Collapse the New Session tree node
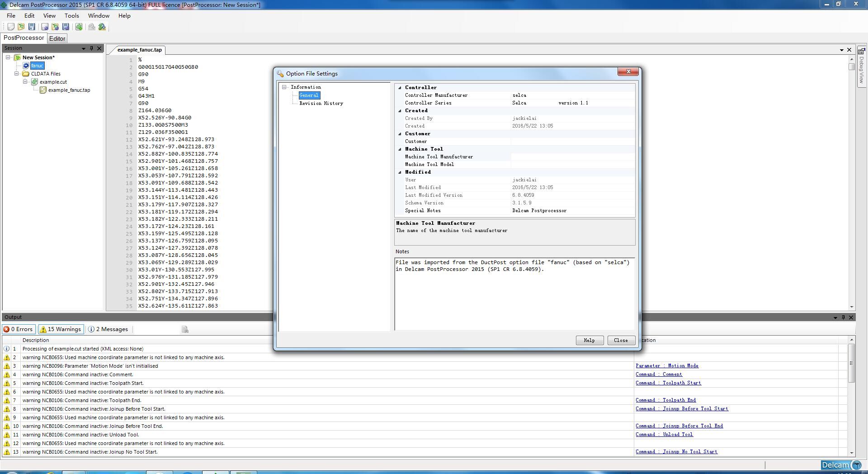868x474 pixels. (x=8, y=57)
